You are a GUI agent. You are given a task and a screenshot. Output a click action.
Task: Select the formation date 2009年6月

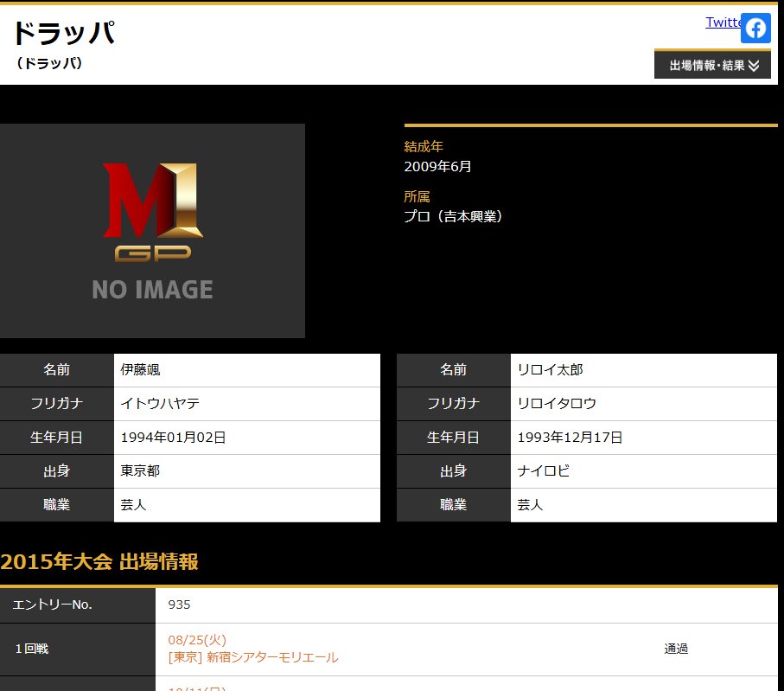coord(437,166)
